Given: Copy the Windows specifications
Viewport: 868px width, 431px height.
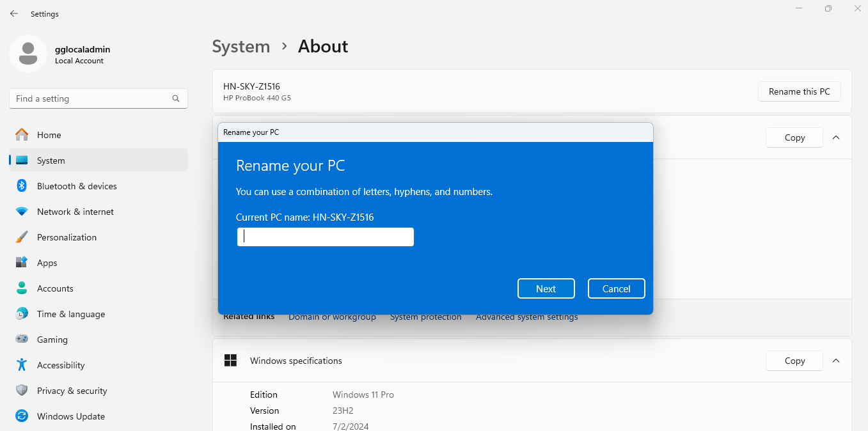Looking at the screenshot, I should [794, 361].
